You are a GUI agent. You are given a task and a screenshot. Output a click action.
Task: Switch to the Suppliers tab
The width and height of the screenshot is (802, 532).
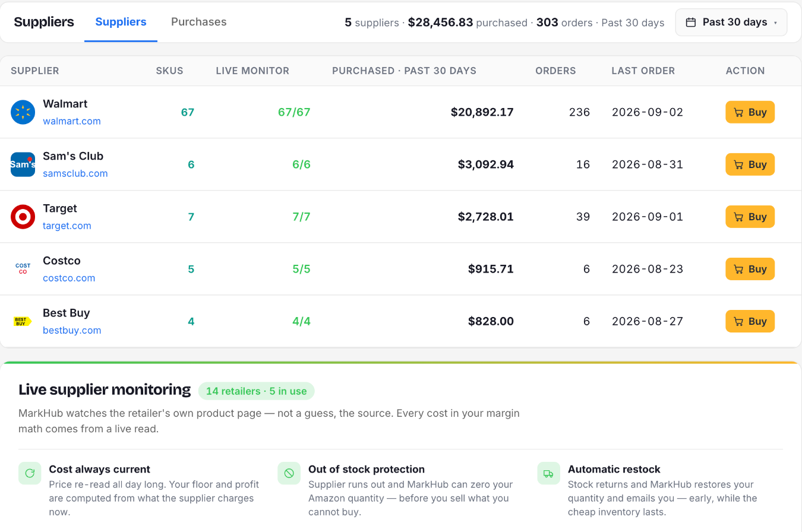tap(121, 22)
